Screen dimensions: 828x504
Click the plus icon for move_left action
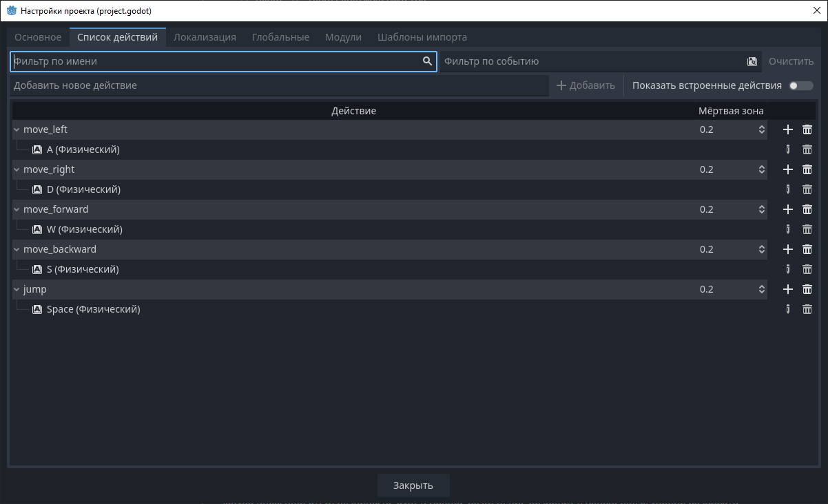788,129
